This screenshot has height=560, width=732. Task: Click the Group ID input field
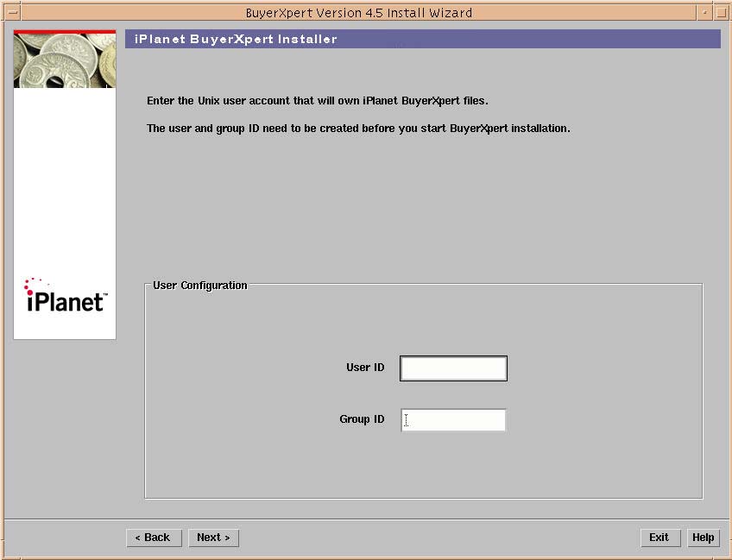453,420
